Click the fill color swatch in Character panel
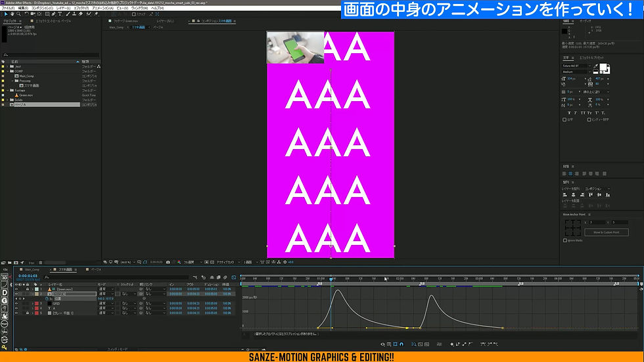 [603, 67]
